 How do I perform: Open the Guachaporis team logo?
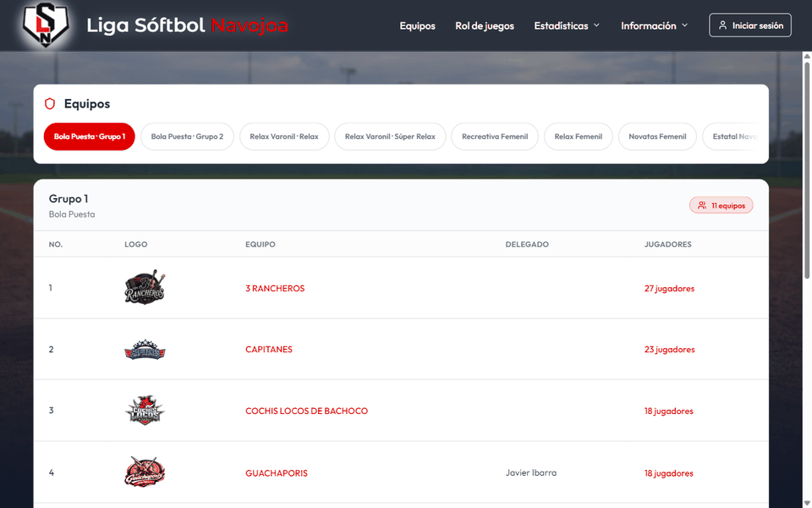point(145,472)
